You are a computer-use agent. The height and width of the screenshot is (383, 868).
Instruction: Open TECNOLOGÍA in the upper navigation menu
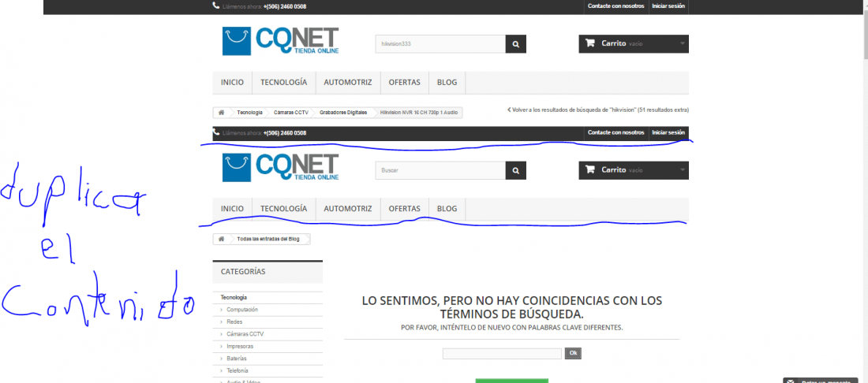[x=284, y=82]
